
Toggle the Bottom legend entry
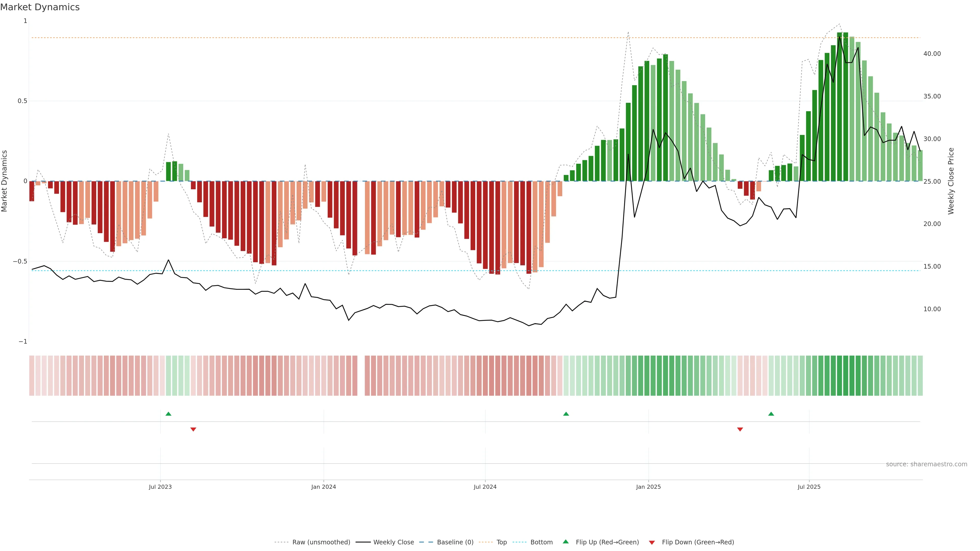[541, 542]
